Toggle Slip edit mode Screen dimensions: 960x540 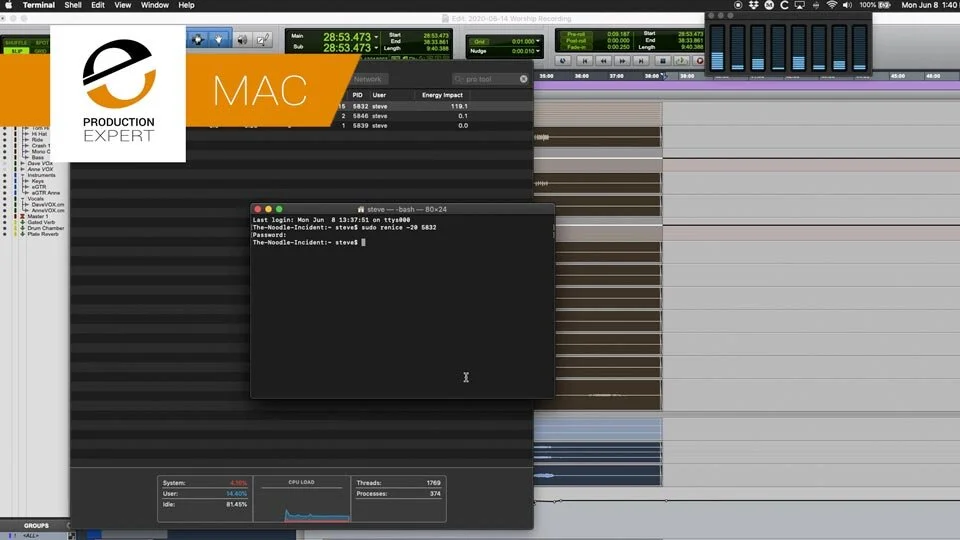[17, 51]
